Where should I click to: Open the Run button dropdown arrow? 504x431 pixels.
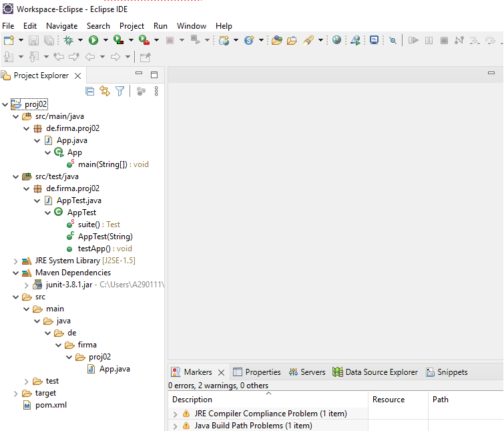click(105, 40)
